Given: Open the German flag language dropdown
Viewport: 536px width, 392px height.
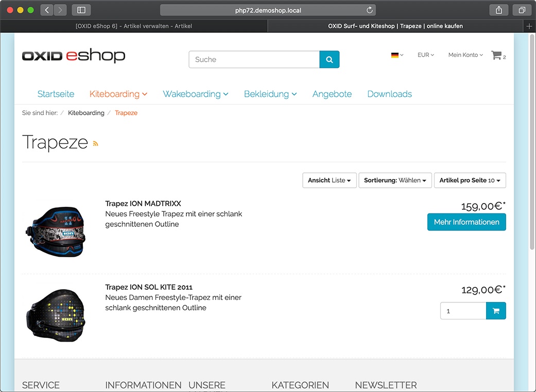Looking at the screenshot, I should pyautogui.click(x=397, y=55).
